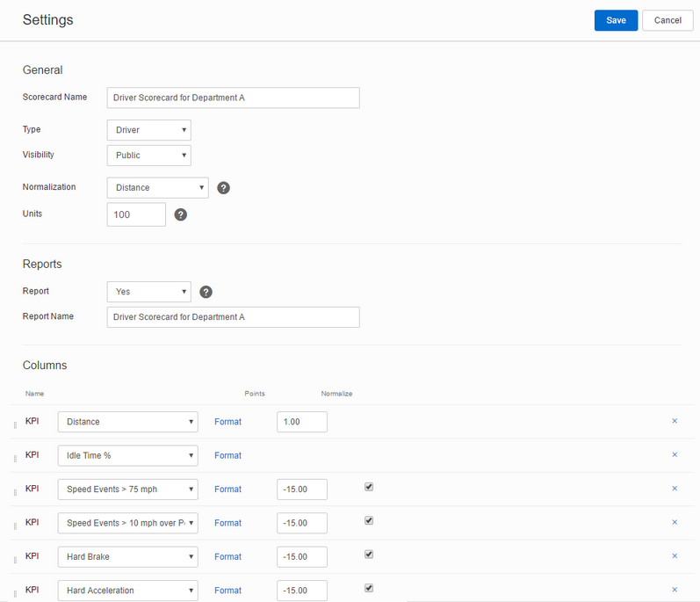Edit Points field for Hard Brake
Screen dimensions: 700x602
click(302, 556)
